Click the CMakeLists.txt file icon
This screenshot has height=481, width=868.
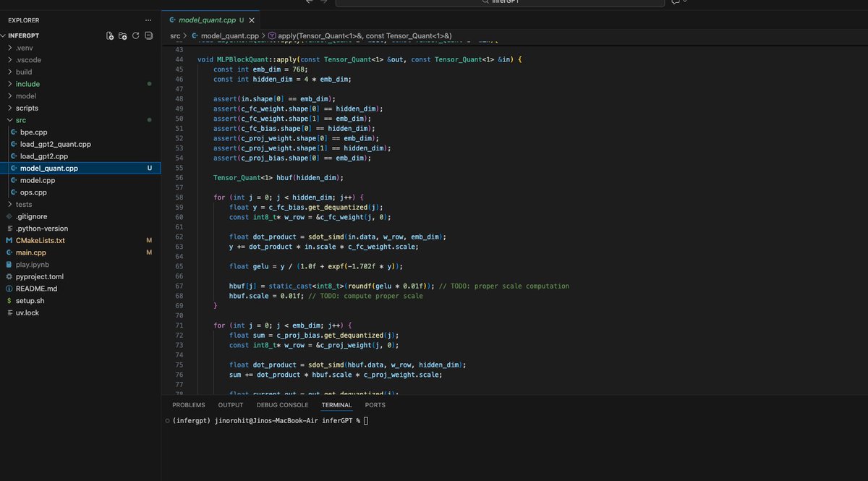click(x=9, y=240)
